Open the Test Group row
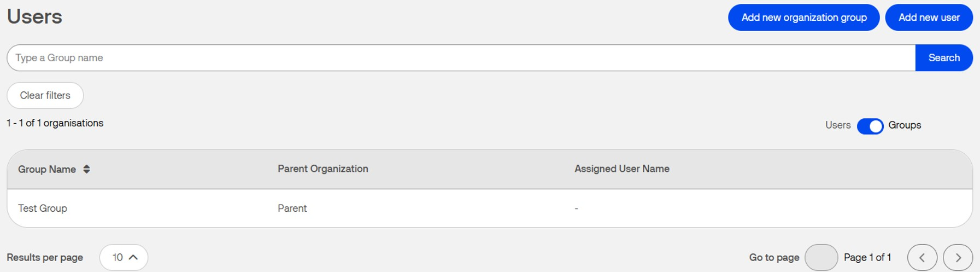980x272 pixels. [x=490, y=209]
